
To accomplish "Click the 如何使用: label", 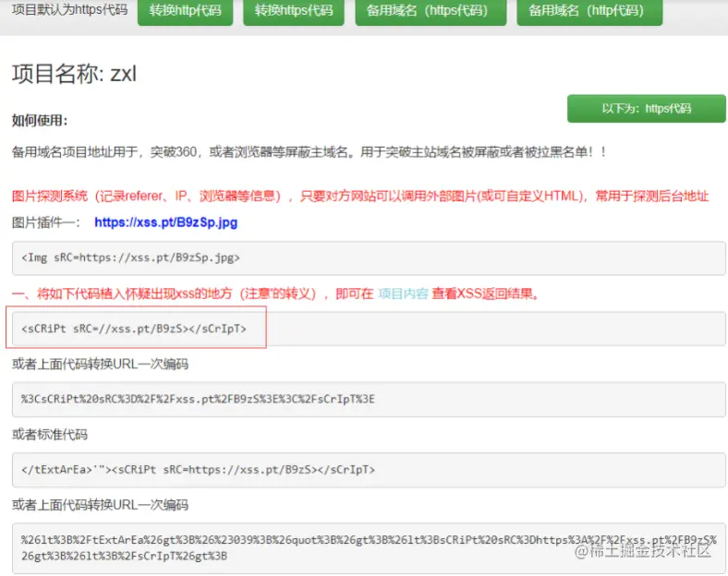I will tap(40, 121).
